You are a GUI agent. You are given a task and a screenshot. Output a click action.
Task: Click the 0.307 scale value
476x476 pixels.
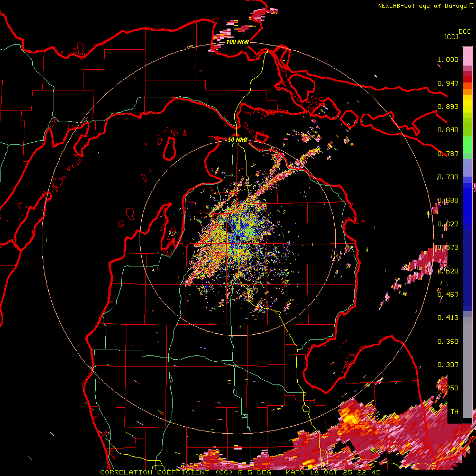tap(448, 365)
